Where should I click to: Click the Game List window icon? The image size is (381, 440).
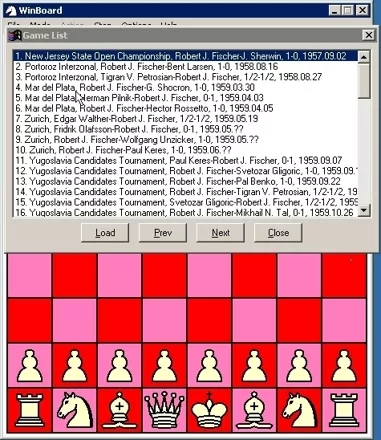[15, 35]
